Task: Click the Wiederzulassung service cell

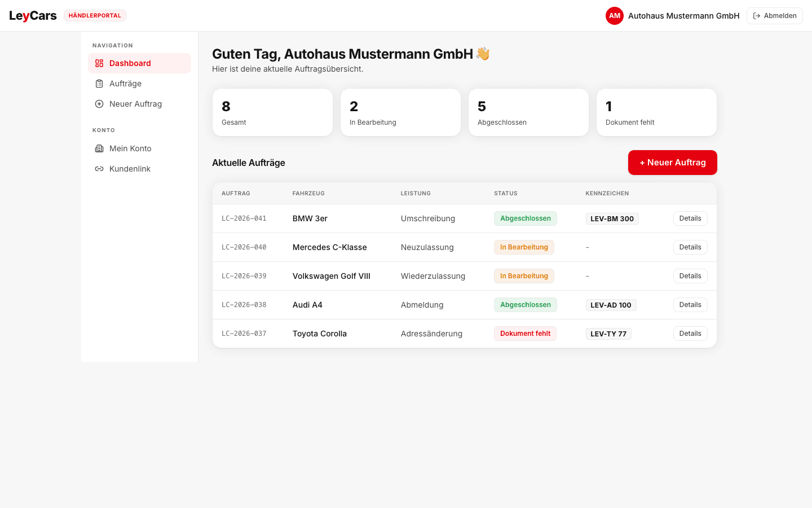Action: pyautogui.click(x=433, y=276)
